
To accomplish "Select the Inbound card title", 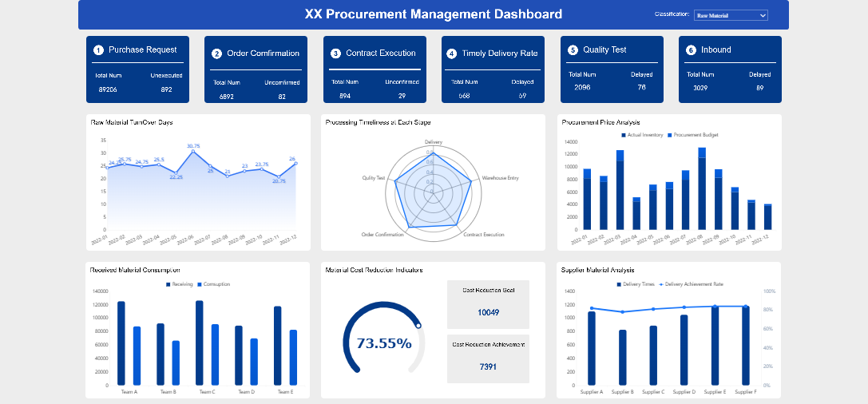I will pos(716,50).
